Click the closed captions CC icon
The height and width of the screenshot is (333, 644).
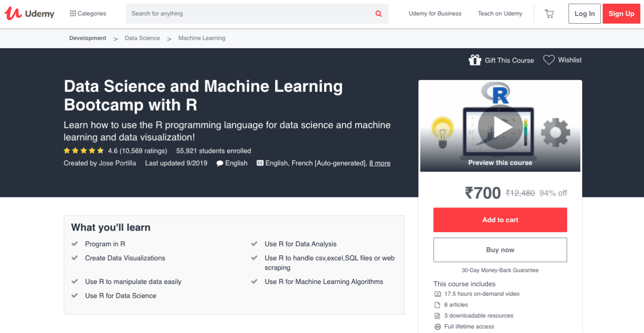(x=260, y=163)
